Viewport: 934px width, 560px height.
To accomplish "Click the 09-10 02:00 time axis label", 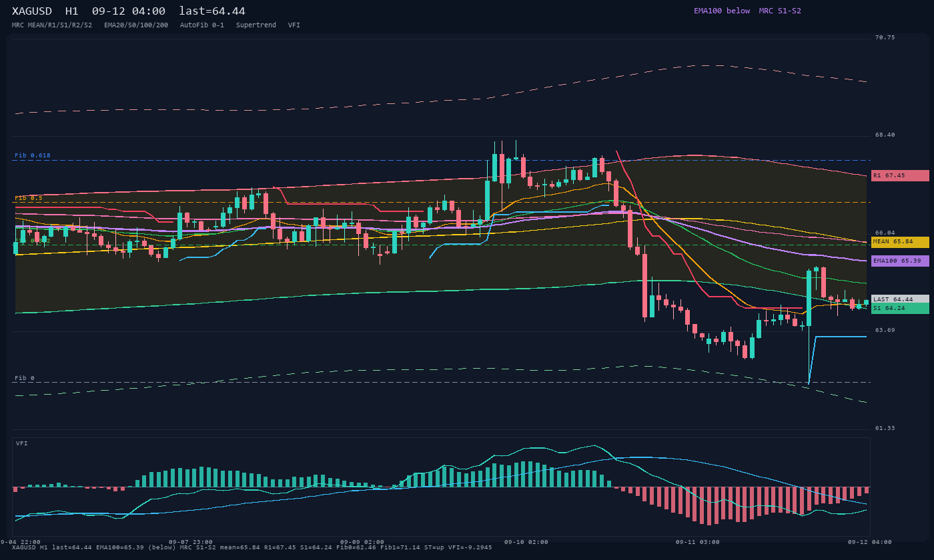I will (x=526, y=542).
